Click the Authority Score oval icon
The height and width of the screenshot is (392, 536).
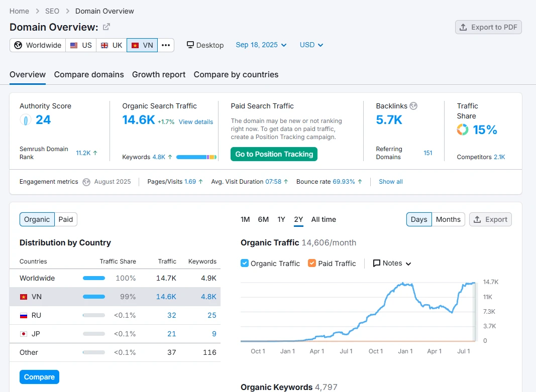[x=26, y=120]
